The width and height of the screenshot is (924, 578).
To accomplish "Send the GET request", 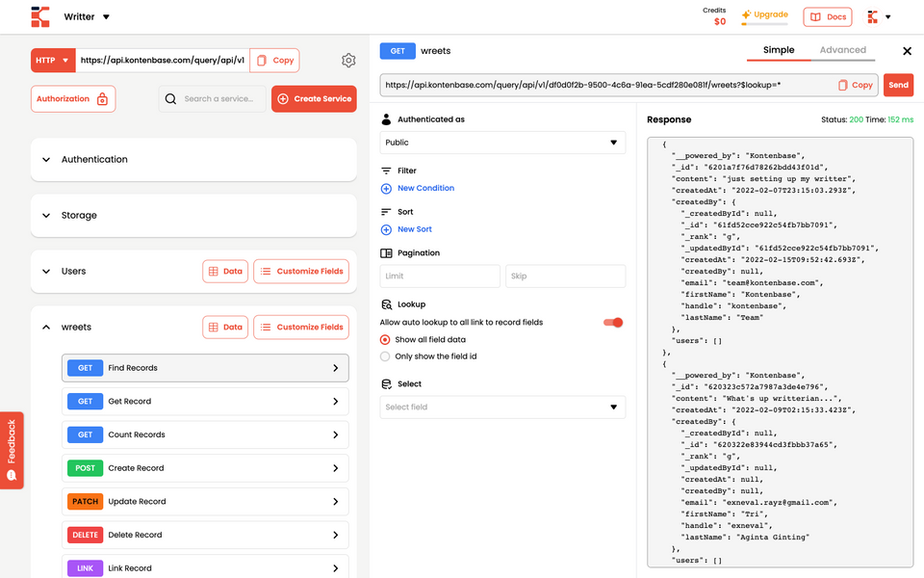I will tap(898, 85).
